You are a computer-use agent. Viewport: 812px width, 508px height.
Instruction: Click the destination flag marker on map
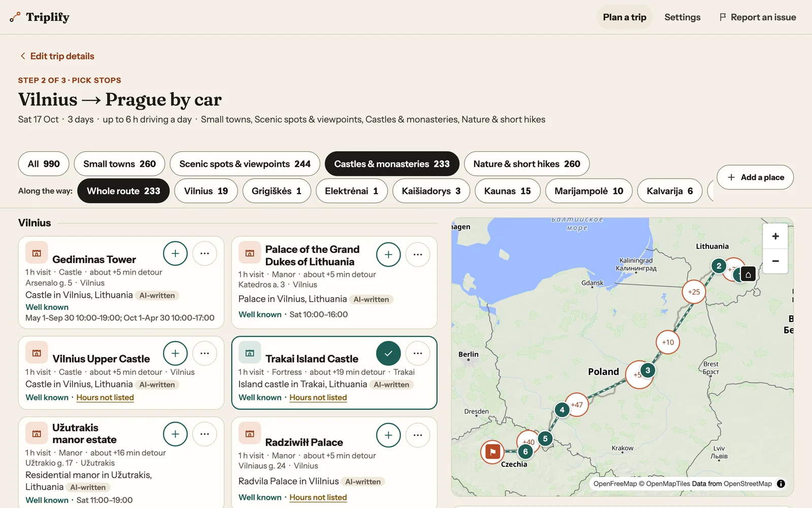coord(493,452)
